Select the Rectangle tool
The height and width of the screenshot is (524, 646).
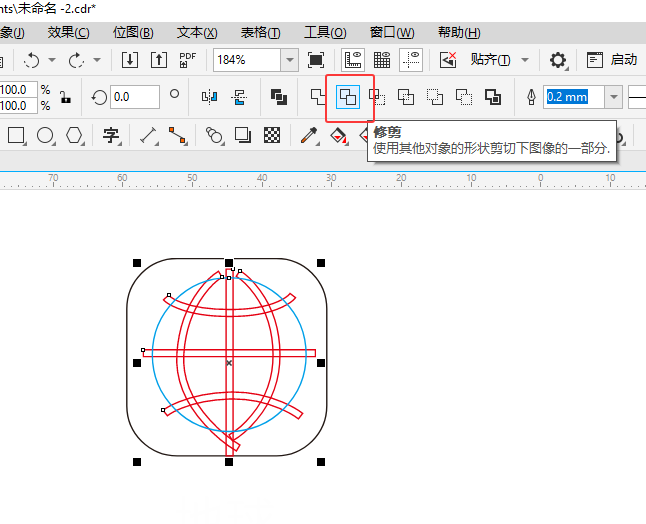pos(16,135)
